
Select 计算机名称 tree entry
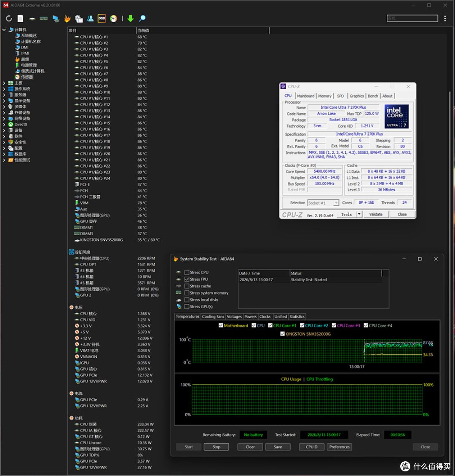30,41
